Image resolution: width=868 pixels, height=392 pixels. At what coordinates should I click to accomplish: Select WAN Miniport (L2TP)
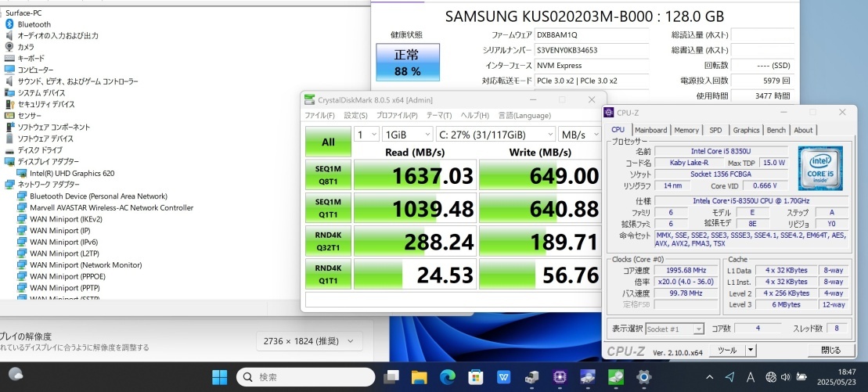(64, 254)
